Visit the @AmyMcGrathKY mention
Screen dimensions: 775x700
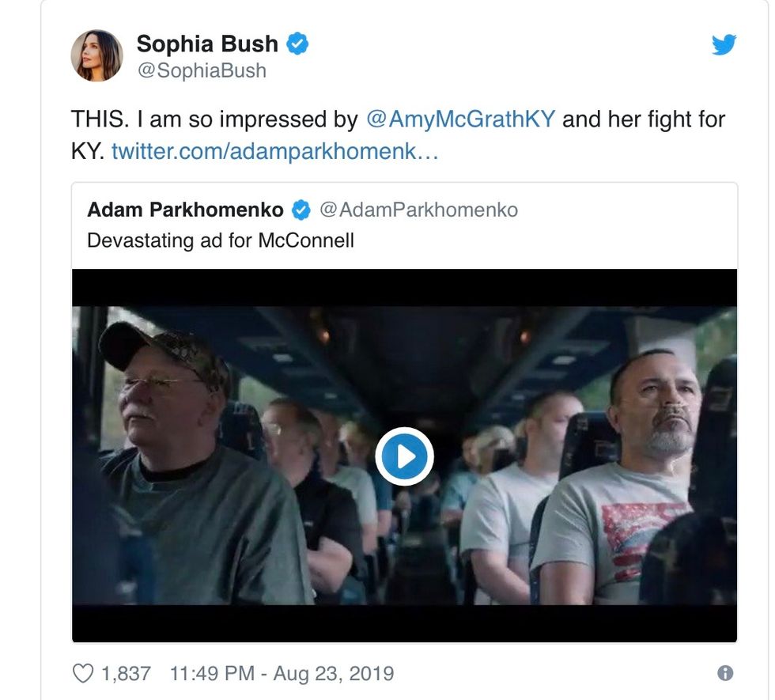[x=461, y=119]
